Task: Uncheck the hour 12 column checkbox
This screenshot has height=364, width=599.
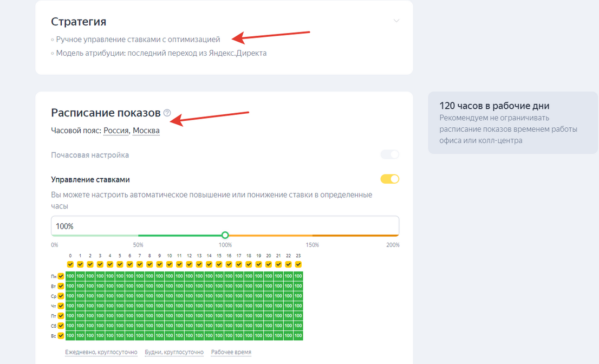Action: [189, 264]
